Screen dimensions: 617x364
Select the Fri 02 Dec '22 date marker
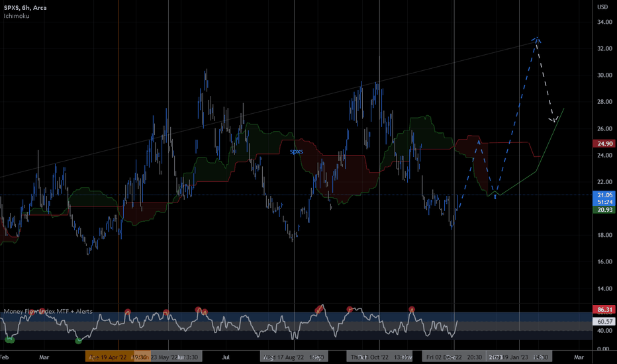[454, 357]
